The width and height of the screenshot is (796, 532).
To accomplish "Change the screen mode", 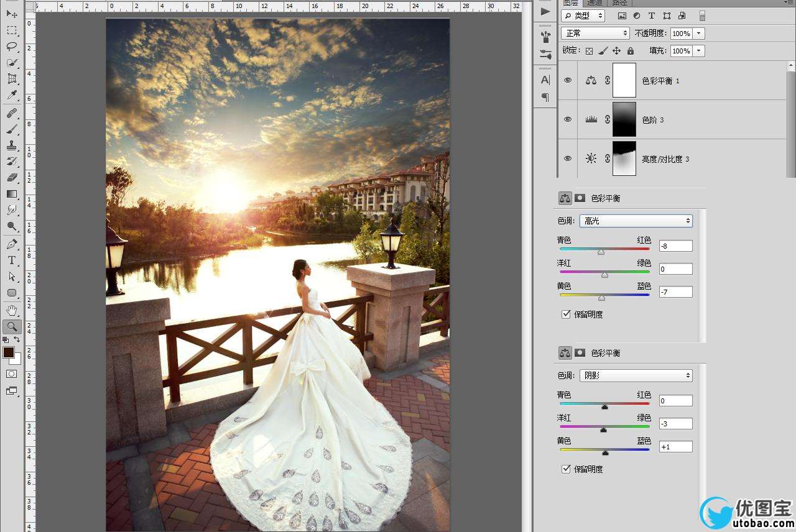I will point(12,391).
